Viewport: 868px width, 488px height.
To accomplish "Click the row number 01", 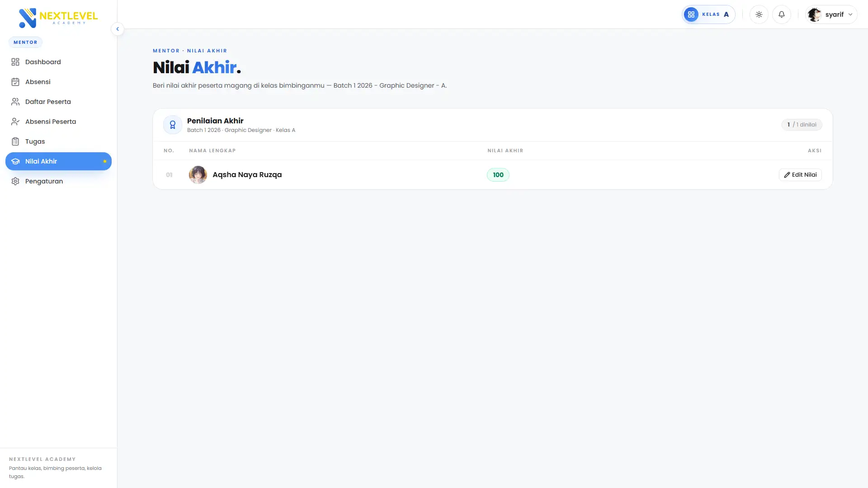I will (169, 175).
